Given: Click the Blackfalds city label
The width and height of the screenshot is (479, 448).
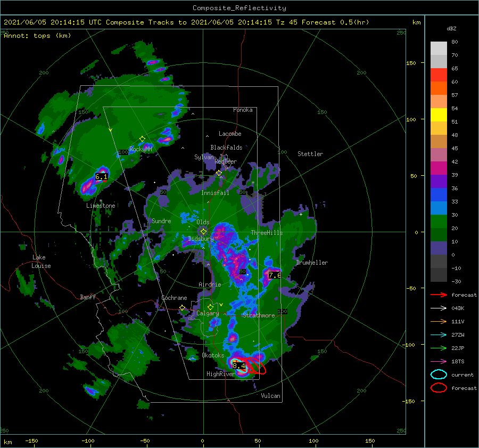Looking at the screenshot, I should [226, 148].
